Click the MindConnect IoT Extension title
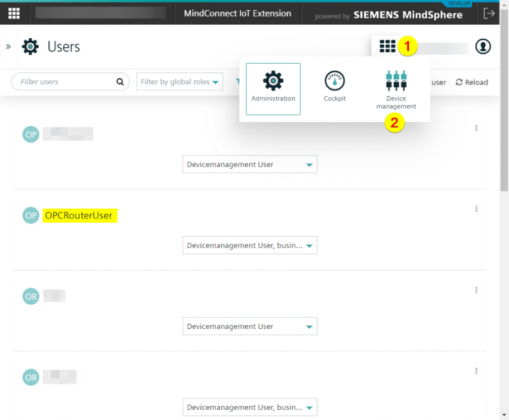Image resolution: width=509 pixels, height=420 pixels. [x=237, y=13]
